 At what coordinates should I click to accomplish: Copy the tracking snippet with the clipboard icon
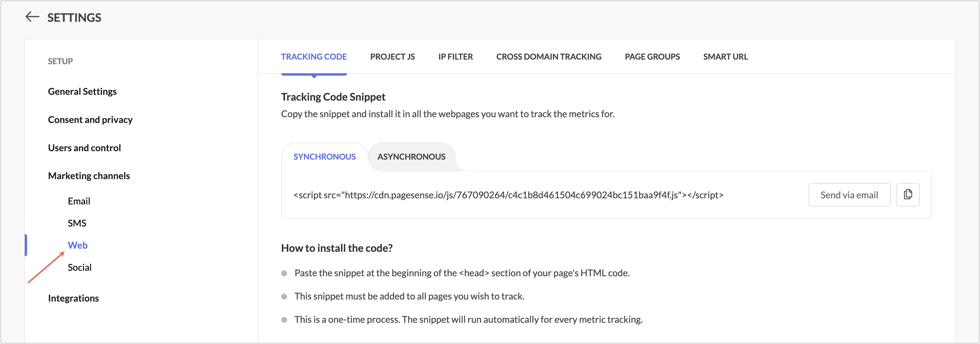coord(908,195)
